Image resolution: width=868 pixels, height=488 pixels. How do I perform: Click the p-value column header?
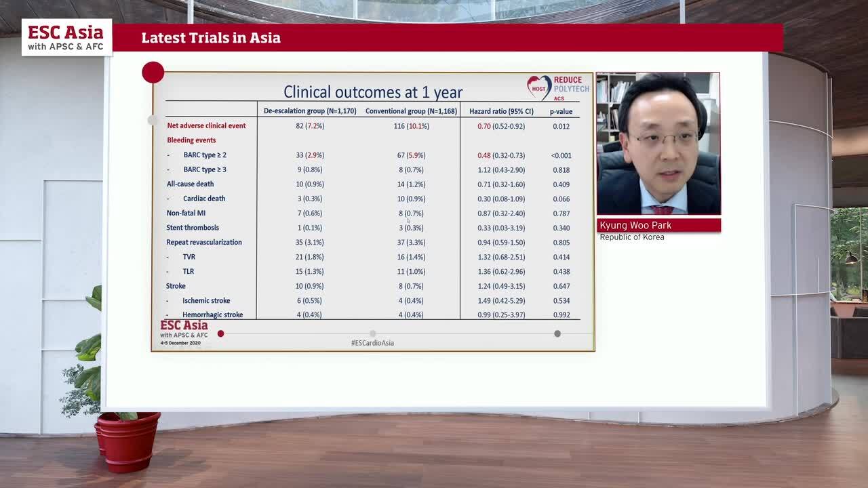point(561,111)
